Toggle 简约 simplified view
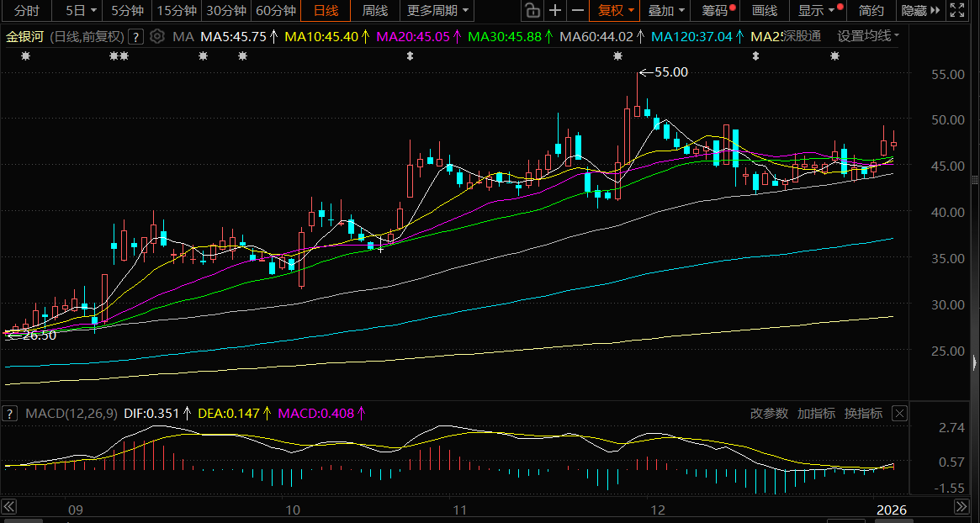980x523 pixels. click(x=871, y=11)
